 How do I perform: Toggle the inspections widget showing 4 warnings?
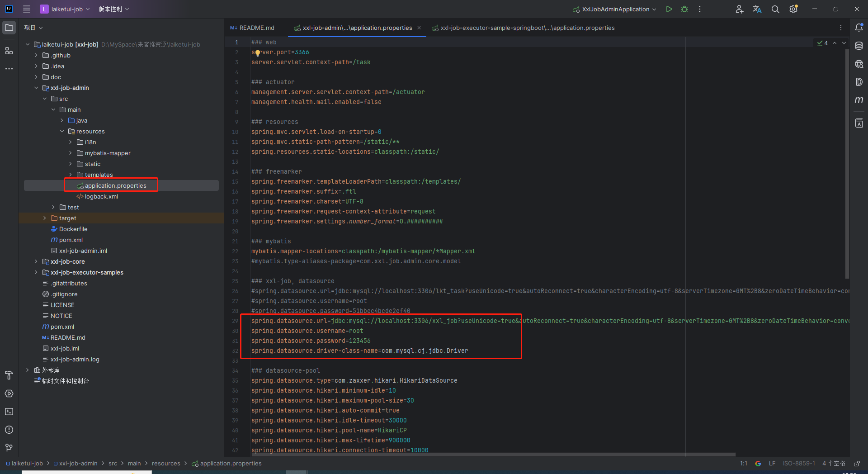click(823, 43)
